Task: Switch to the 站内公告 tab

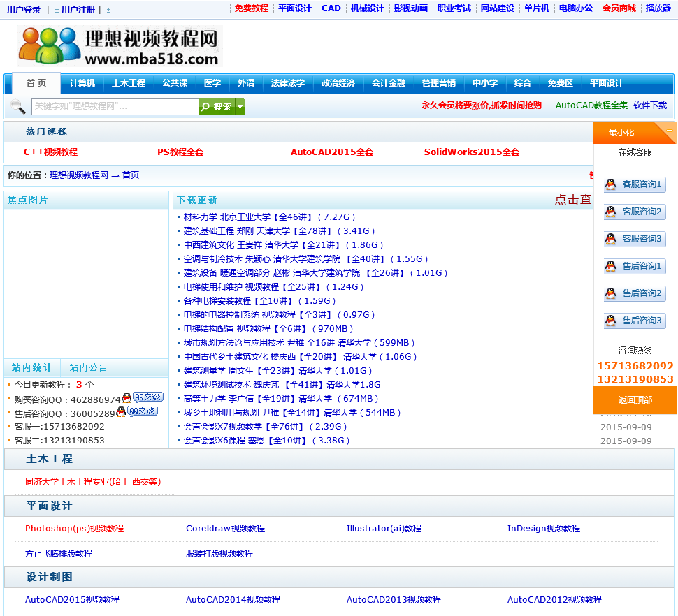Action: [x=88, y=367]
